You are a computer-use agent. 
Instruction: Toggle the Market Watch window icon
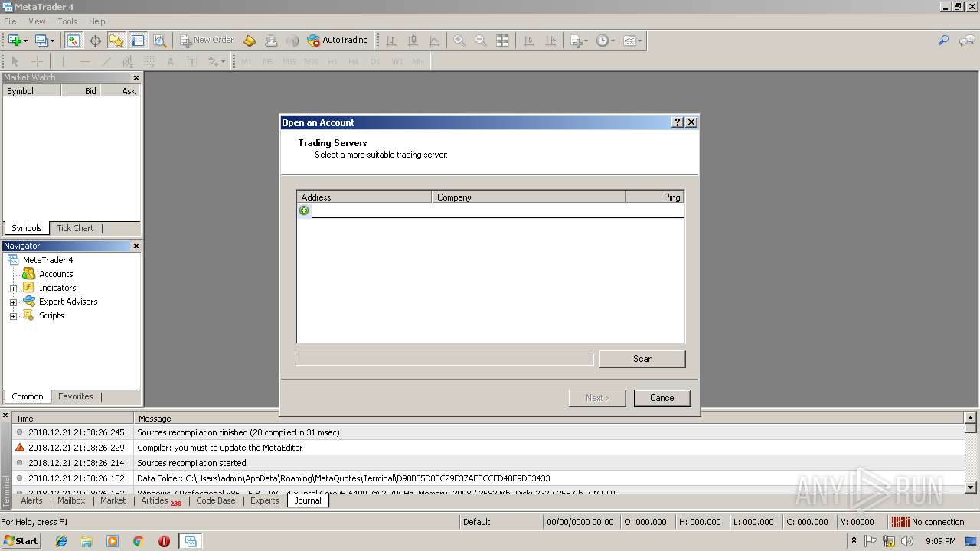(x=73, y=41)
